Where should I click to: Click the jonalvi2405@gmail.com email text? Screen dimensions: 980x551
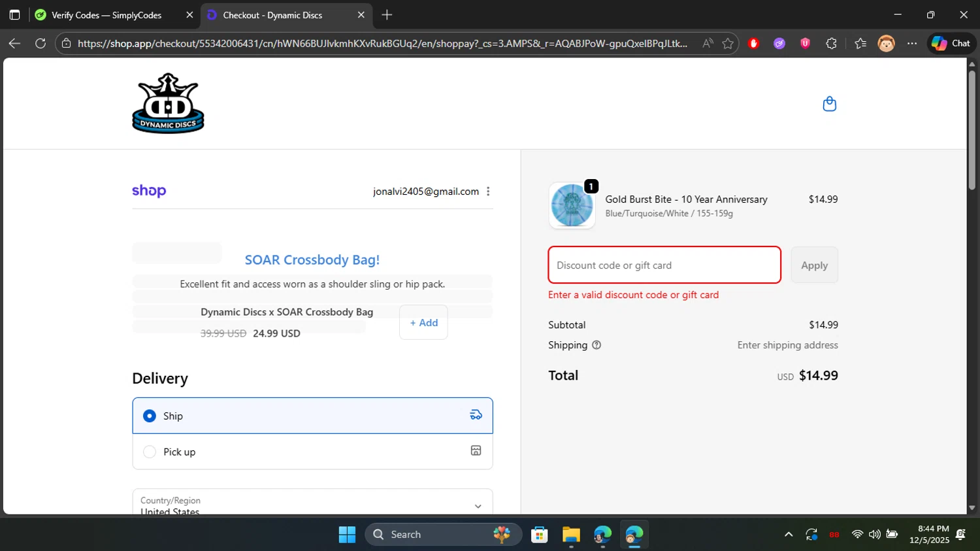pos(426,192)
